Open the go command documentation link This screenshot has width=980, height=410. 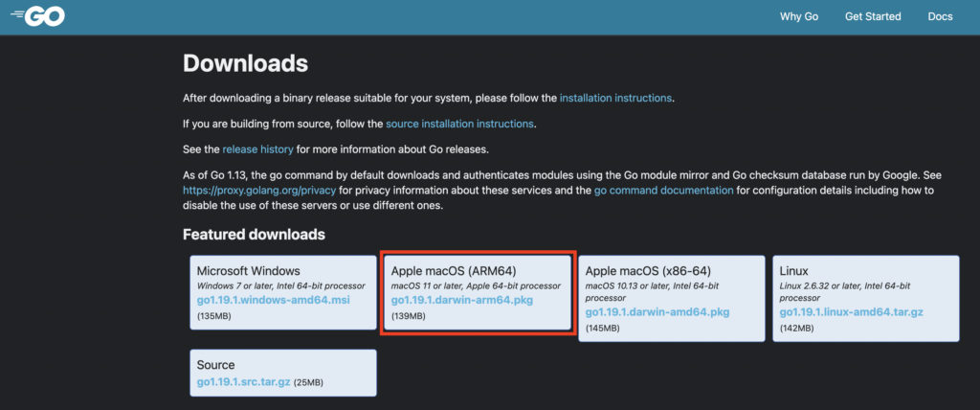coord(663,191)
